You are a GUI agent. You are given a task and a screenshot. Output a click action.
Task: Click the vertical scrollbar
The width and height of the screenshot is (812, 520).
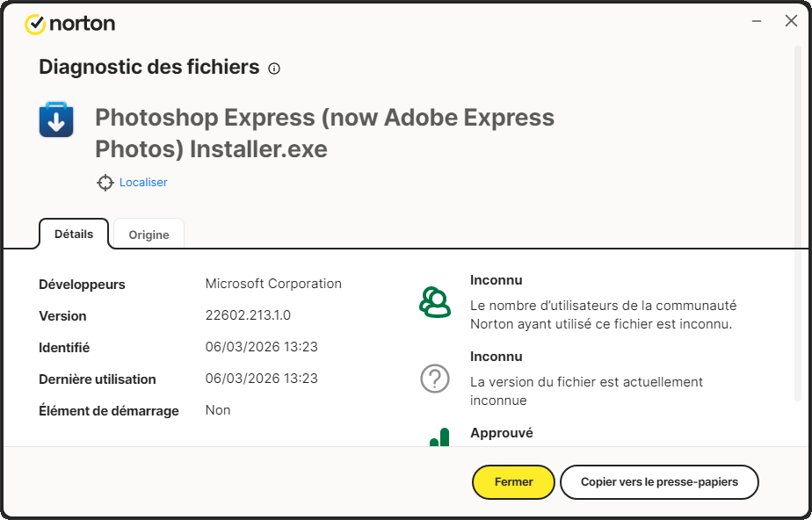[x=798, y=222]
